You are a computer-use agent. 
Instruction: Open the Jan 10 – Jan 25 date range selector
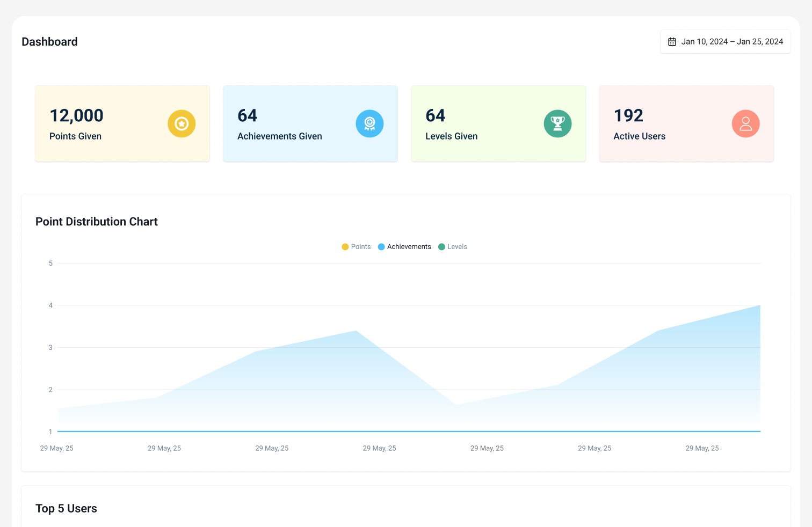(725, 41)
